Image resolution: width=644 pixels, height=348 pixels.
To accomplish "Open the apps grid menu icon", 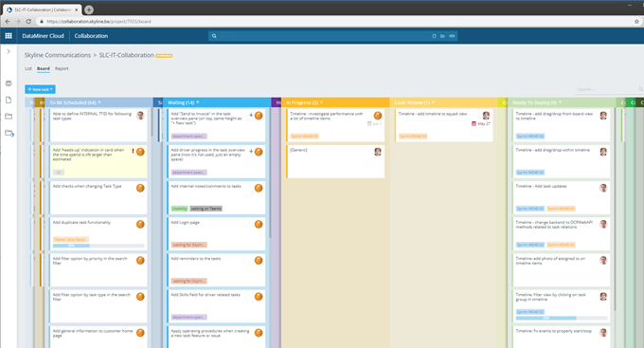I will coord(9,36).
